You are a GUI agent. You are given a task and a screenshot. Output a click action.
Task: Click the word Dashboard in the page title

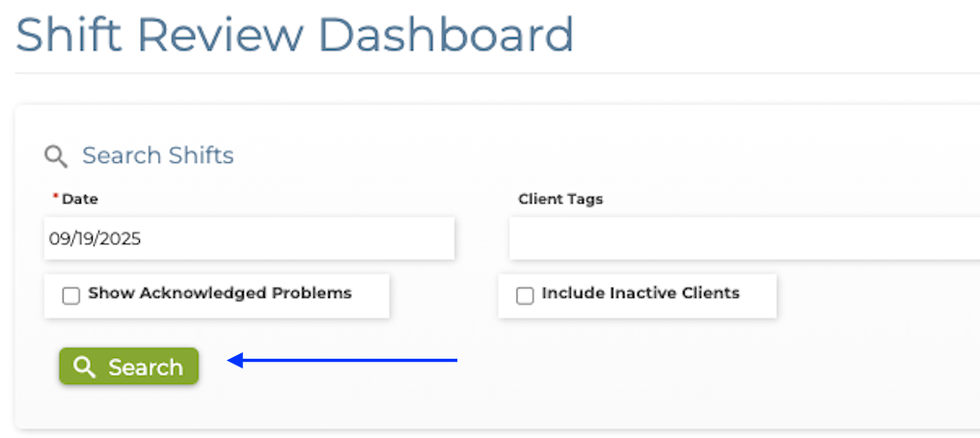pyautogui.click(x=446, y=35)
